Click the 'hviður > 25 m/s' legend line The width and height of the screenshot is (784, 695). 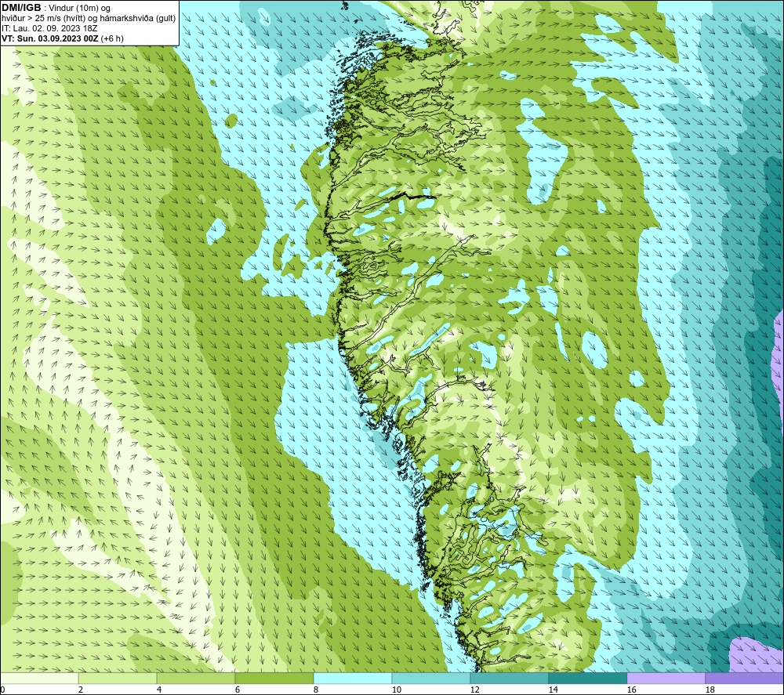[x=89, y=19]
